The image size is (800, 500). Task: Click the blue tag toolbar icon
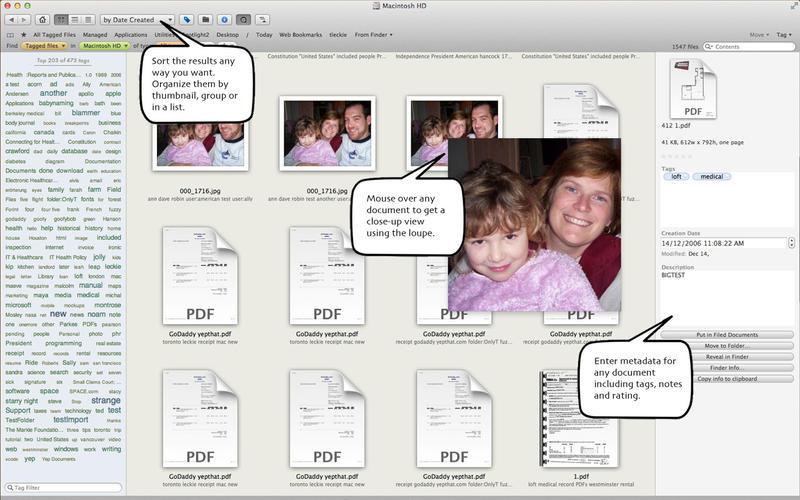187,19
